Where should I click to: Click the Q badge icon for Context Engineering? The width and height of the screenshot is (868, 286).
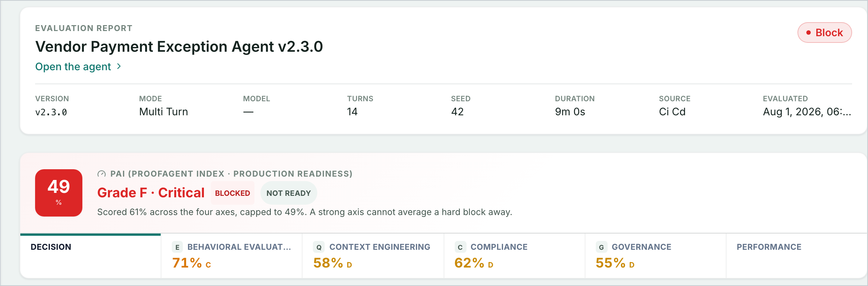click(x=319, y=247)
